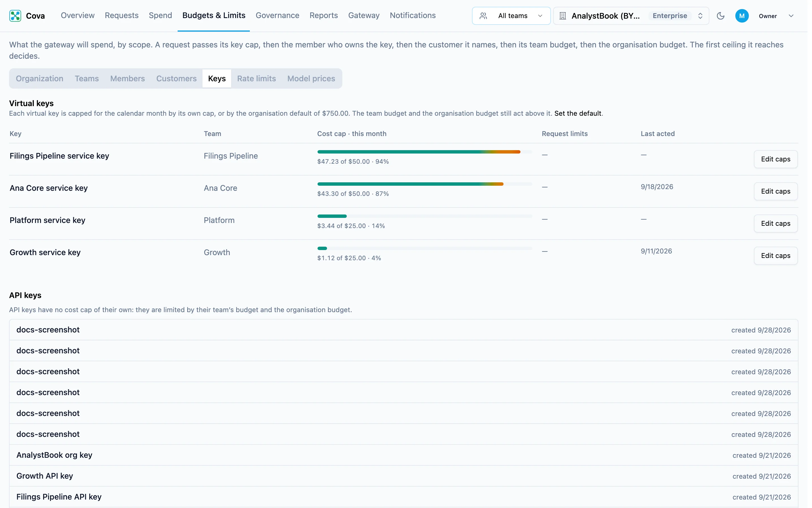Click the Platform service key name
This screenshot has width=812, height=508.
click(48, 221)
